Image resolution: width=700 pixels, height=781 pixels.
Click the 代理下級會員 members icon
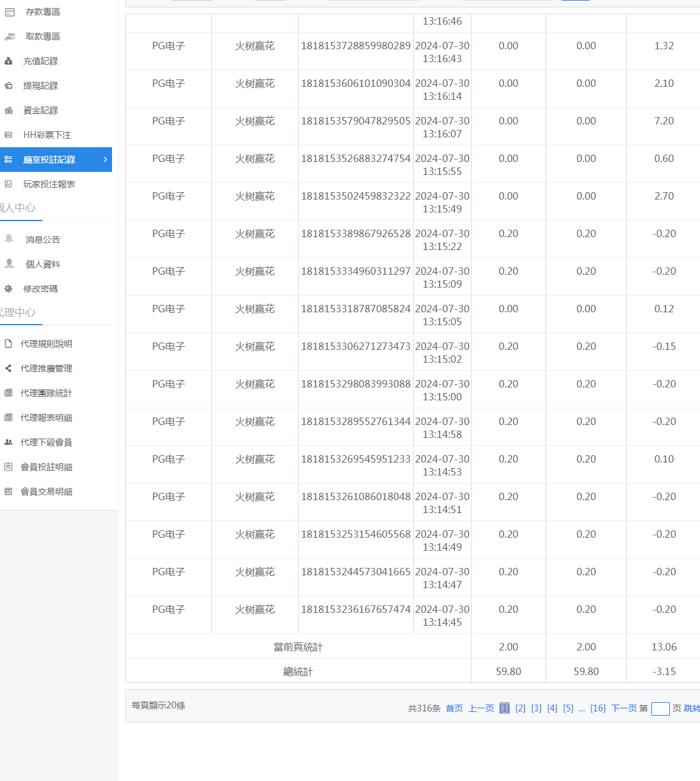coord(9,442)
